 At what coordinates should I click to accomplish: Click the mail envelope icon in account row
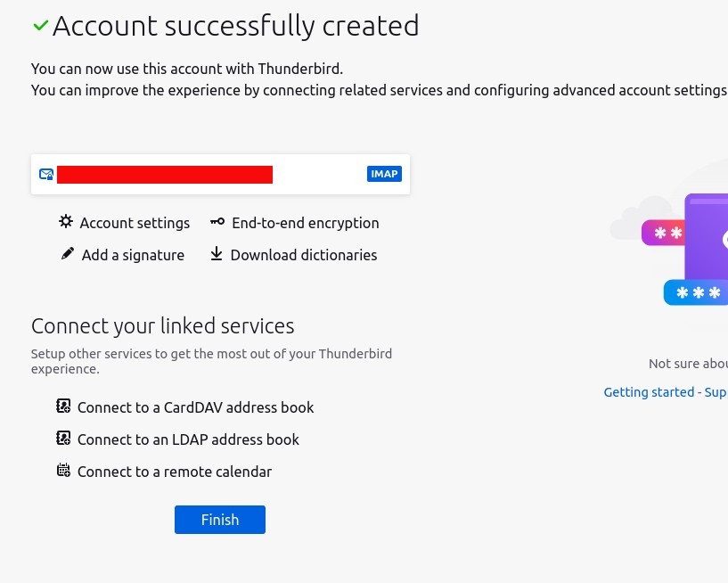(x=46, y=174)
